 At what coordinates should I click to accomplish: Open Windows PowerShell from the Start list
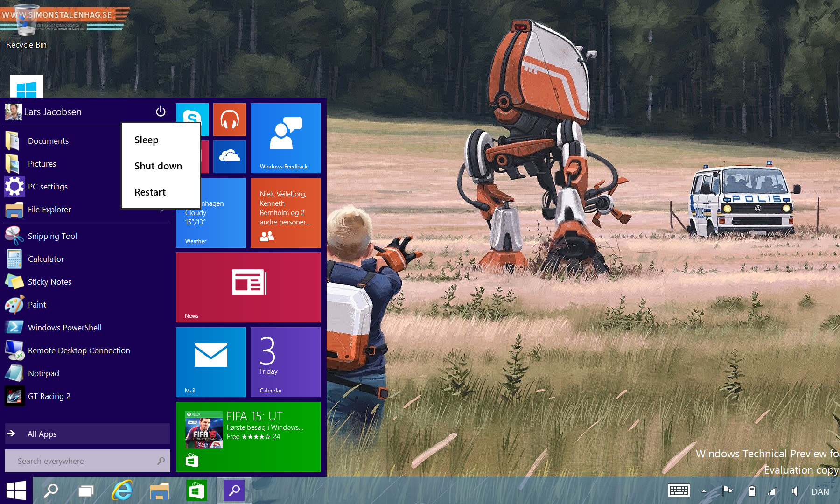click(x=64, y=328)
